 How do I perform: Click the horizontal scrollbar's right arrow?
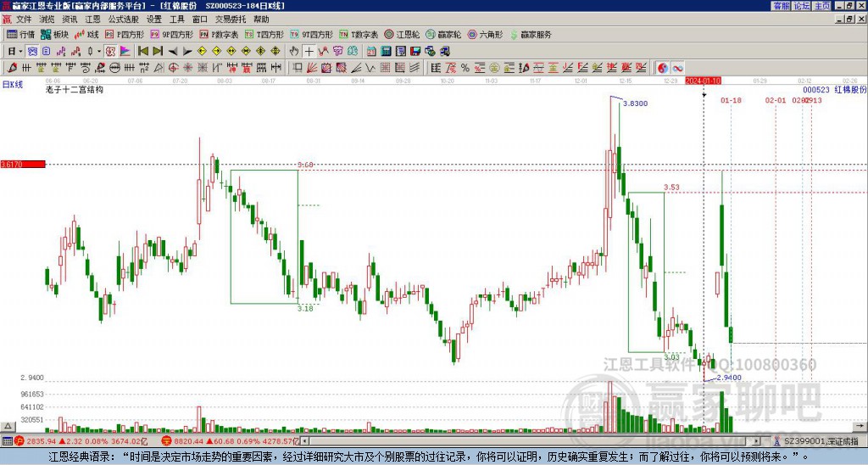[757, 441]
